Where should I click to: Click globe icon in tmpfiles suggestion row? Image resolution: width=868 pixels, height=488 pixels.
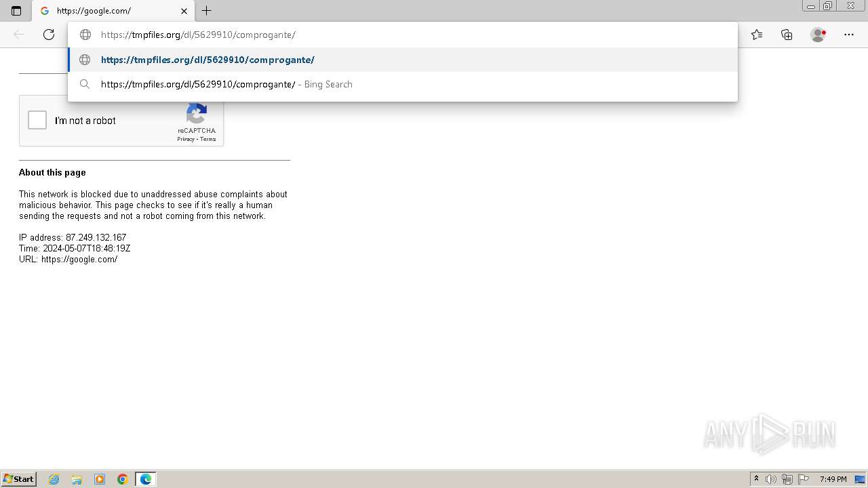tap(85, 60)
